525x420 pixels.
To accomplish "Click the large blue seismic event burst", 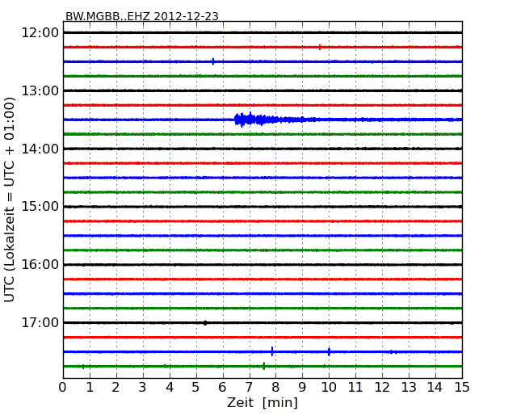I will point(268,120).
